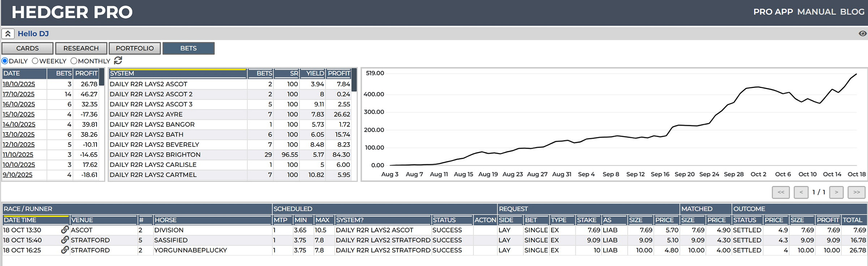This screenshot has height=266, width=868.
Task: Open the 16/10/2025 date link
Action: [19, 104]
